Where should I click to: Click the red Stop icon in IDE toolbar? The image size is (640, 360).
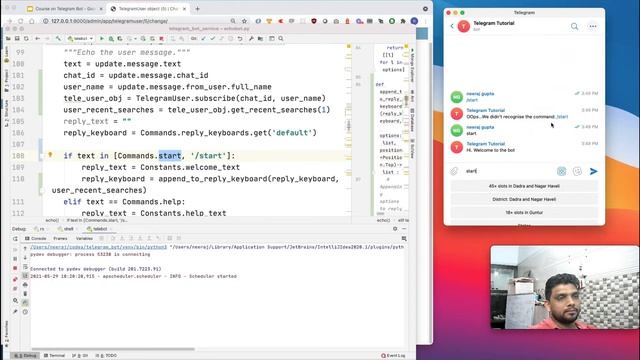161,38
